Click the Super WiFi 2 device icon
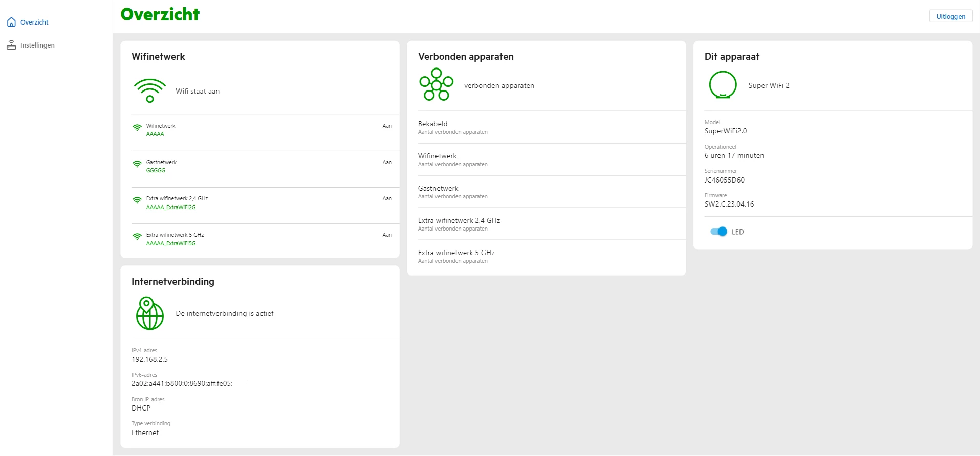980x456 pixels. click(723, 85)
